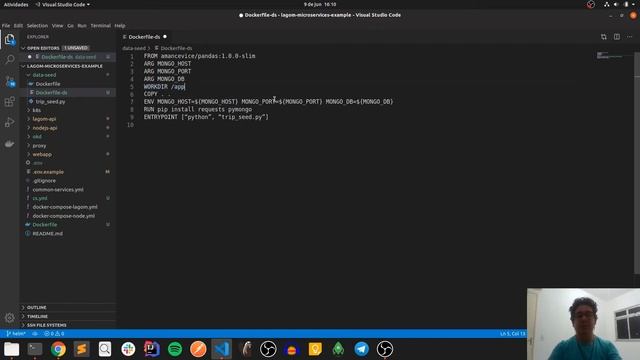Screen dimensions: 640x360
Task: Click the data-seed breadcrumb segment
Action: pyautogui.click(x=134, y=48)
